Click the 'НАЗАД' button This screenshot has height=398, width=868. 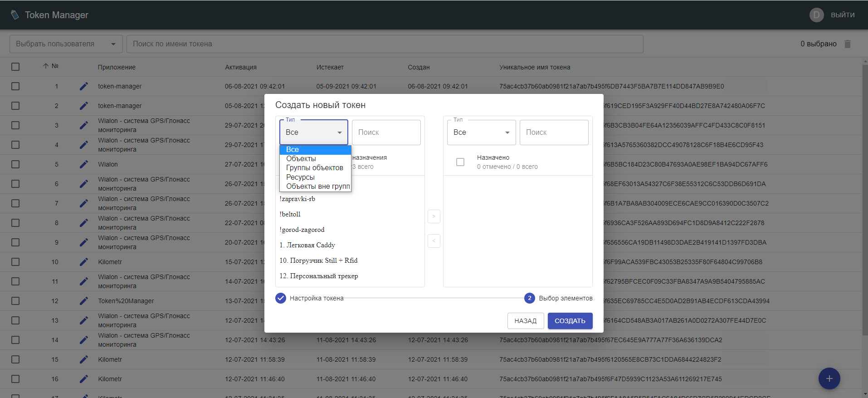[x=525, y=321]
